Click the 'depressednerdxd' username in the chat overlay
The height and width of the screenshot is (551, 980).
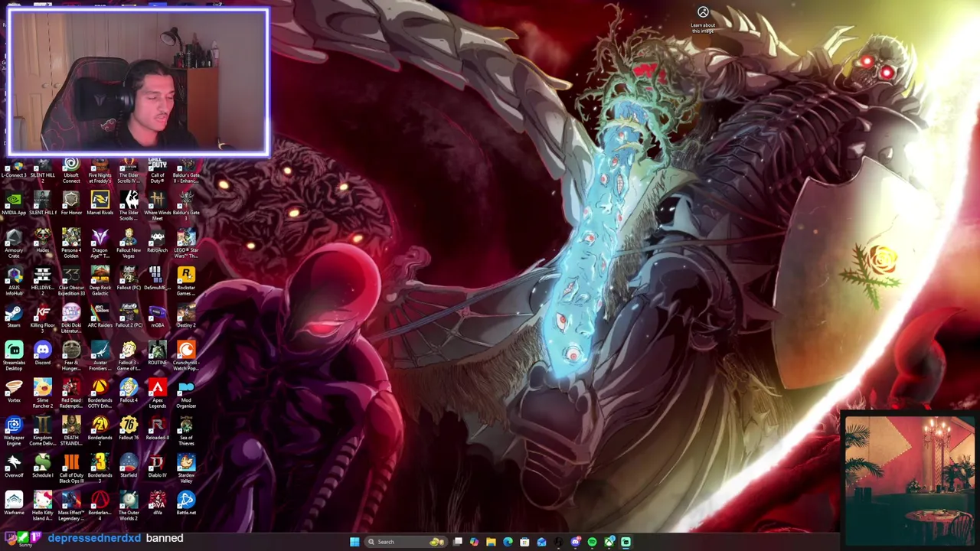pos(94,538)
